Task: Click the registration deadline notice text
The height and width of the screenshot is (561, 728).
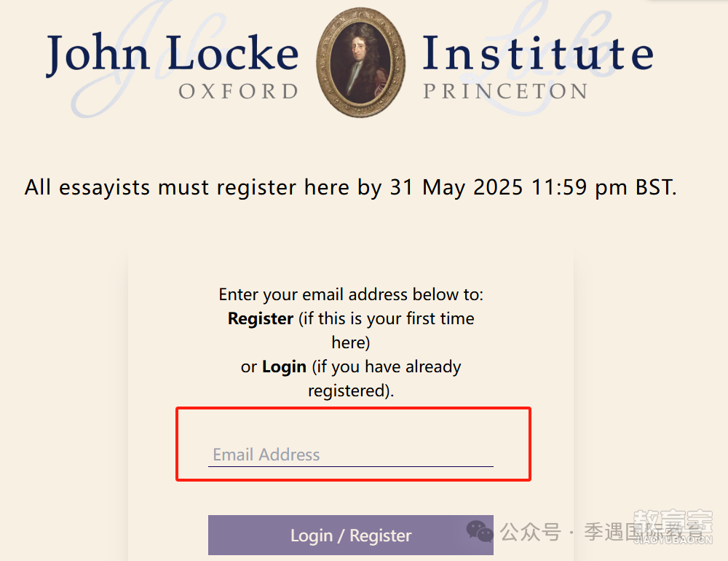Action: click(x=351, y=187)
